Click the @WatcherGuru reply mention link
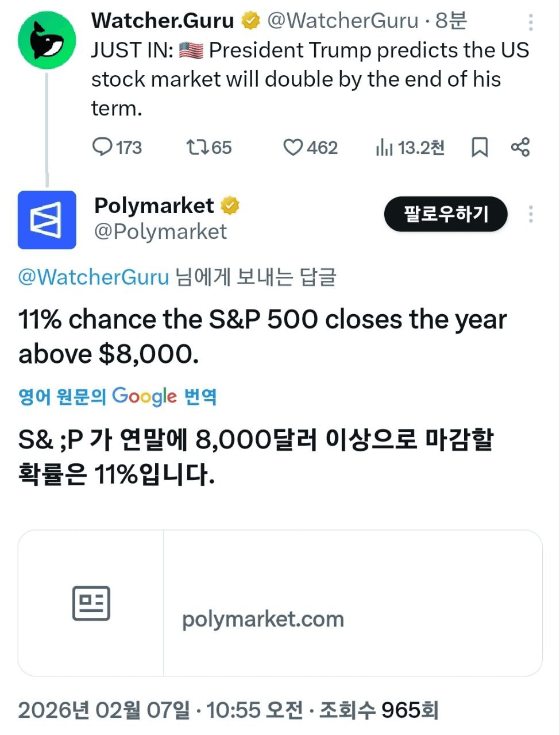560x735 pixels. tap(94, 277)
